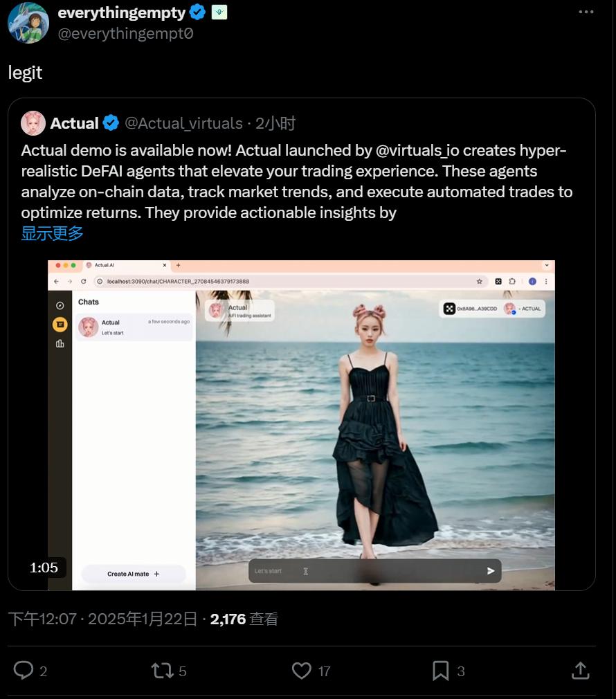Click the green affiliate badge icon
Screen dimensions: 616x699
click(x=219, y=12)
